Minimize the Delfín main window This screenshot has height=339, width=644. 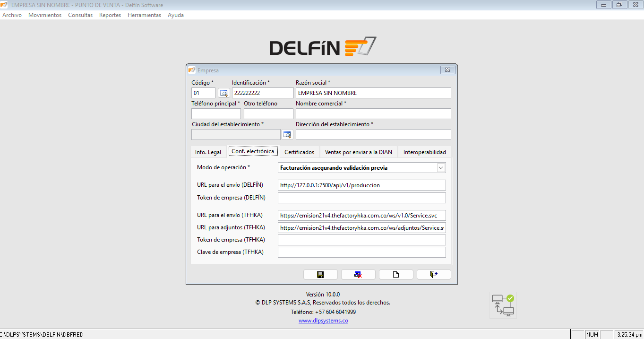click(603, 5)
